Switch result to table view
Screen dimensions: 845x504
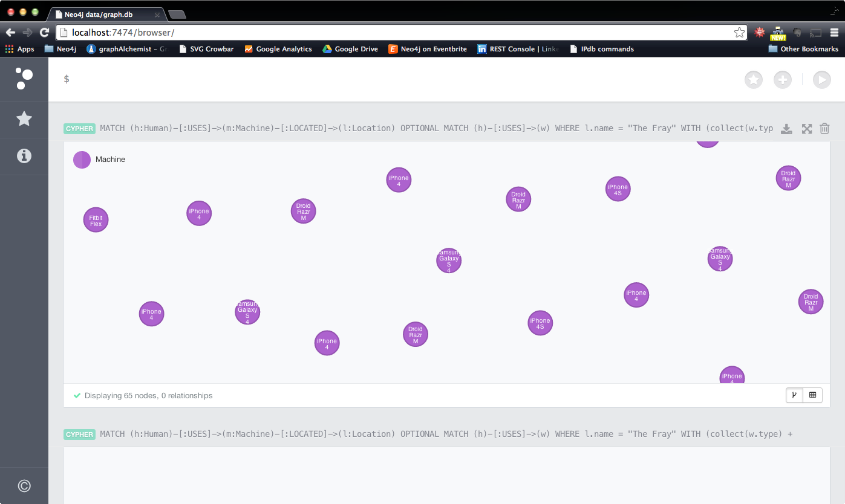(812, 395)
